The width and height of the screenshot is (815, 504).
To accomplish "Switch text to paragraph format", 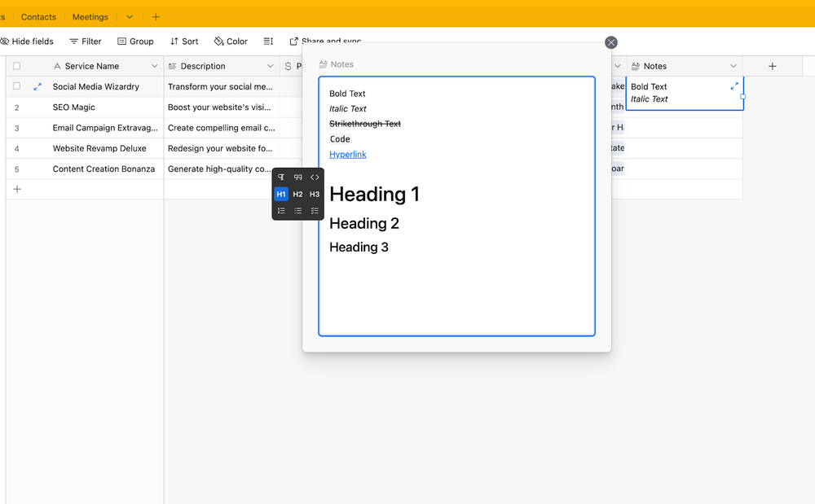I will click(x=281, y=177).
